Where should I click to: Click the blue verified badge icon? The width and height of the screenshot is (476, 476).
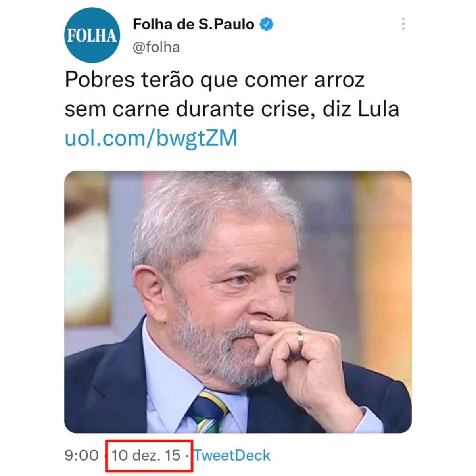(x=267, y=25)
